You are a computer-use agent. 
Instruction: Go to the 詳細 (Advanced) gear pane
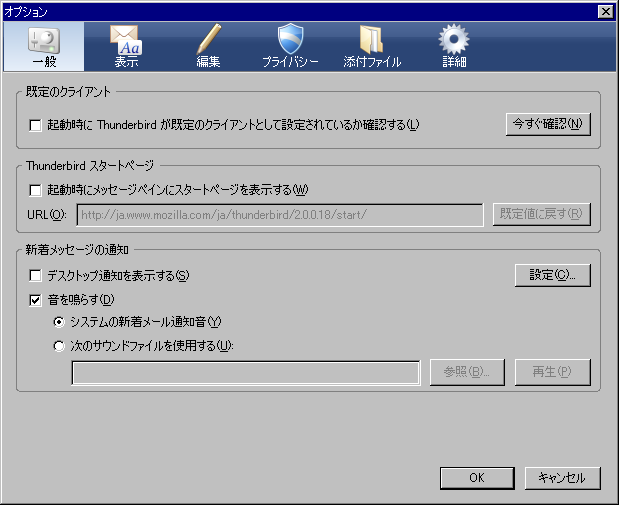coord(454,47)
